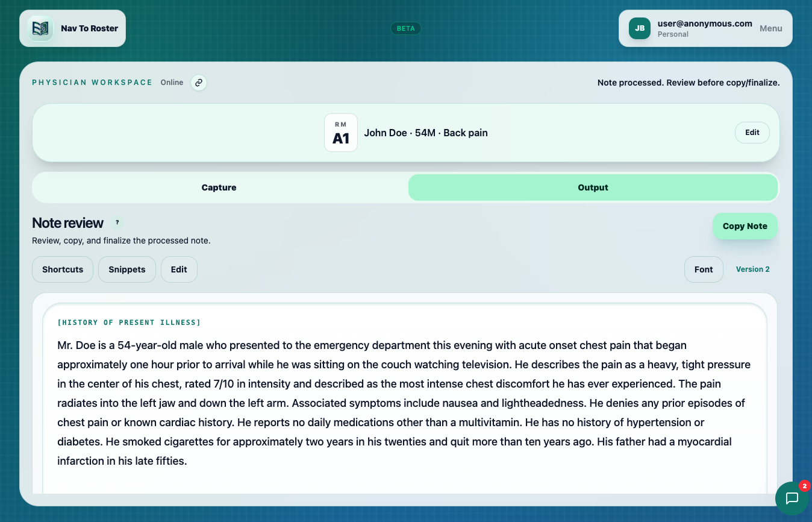Viewport: 812px width, 522px height.
Task: Click the patient name John Doe · 54M · Back pain
Action: coord(426,133)
